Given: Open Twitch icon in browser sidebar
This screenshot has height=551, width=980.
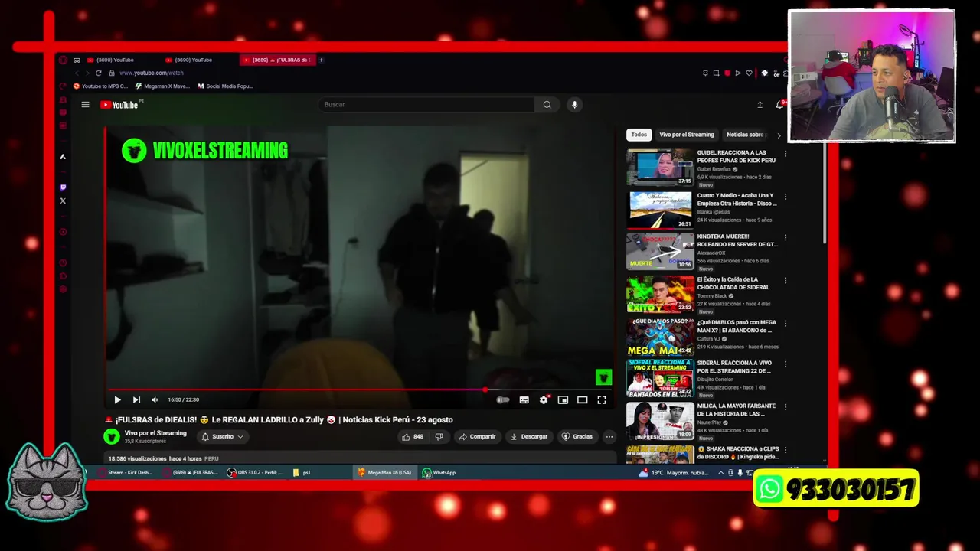Looking at the screenshot, I should pos(63,187).
